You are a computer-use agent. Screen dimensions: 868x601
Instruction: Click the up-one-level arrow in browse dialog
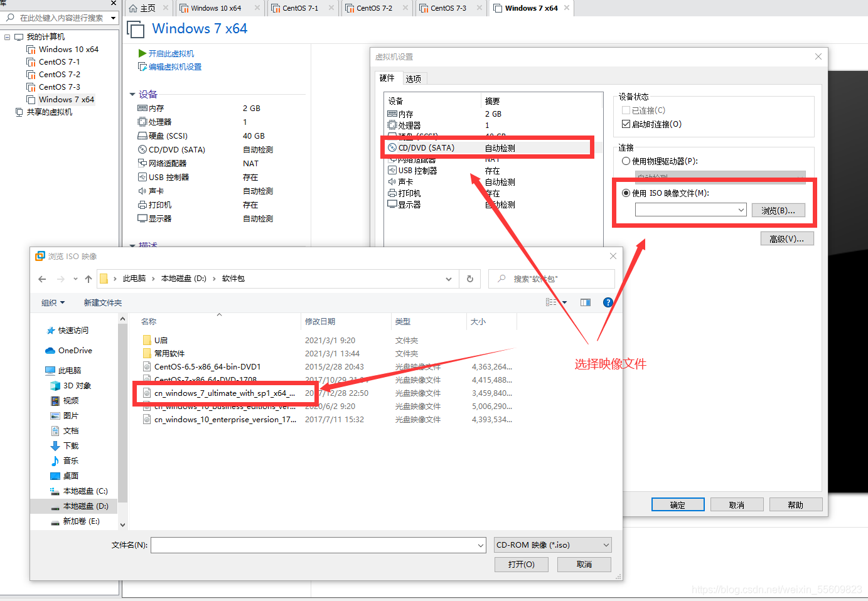click(88, 279)
